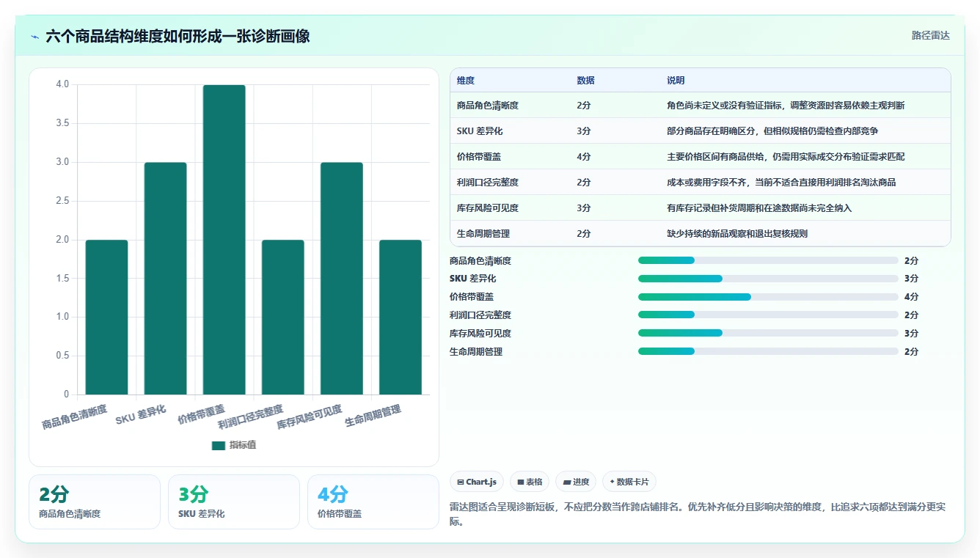The width and height of the screenshot is (980, 558).
Task: Click the page title 六个商品结构维度如何形成一张诊断画像
Action: [178, 37]
